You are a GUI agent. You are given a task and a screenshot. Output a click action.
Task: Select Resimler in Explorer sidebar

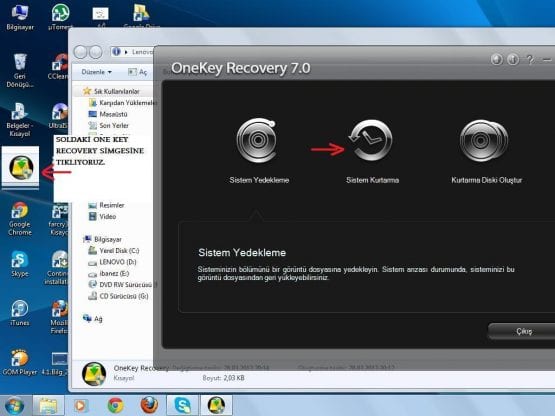coord(107,205)
